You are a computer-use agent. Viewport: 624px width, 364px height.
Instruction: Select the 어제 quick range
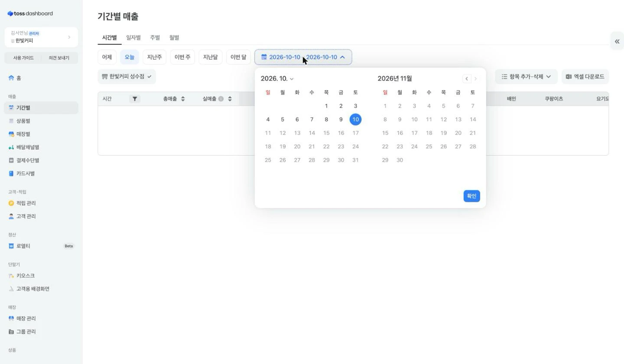click(x=107, y=57)
